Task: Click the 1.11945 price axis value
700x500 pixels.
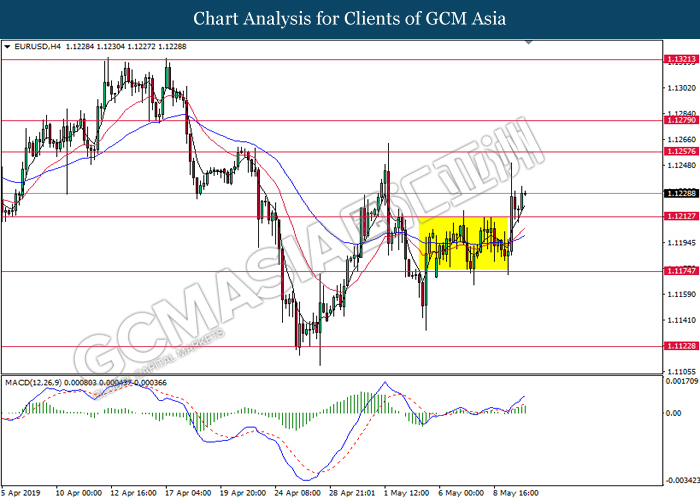Action: (681, 243)
